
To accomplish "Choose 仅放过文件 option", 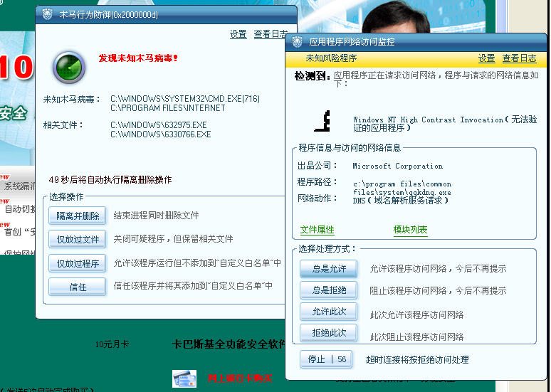I will (78, 240).
